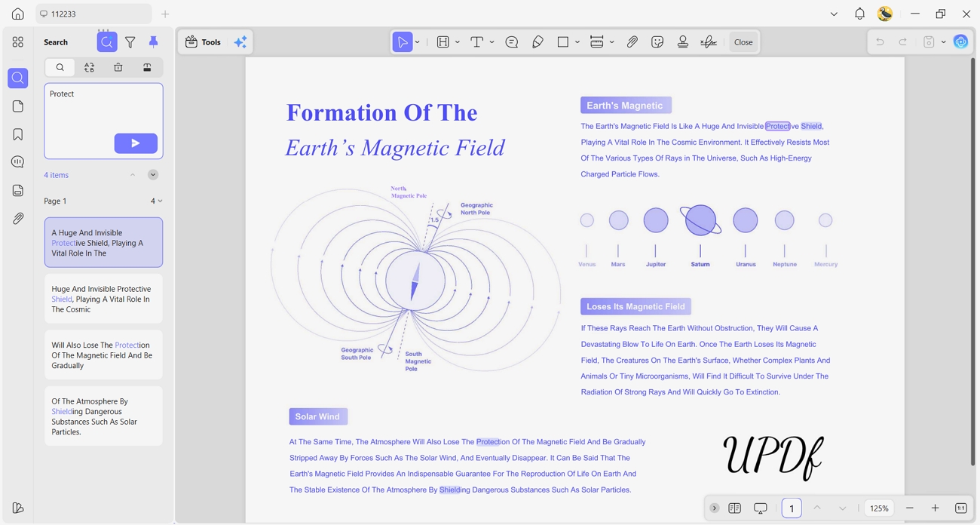Viewport: 980px width, 525px height.
Task: Open the form fields sidebar icon
Action: [17, 190]
